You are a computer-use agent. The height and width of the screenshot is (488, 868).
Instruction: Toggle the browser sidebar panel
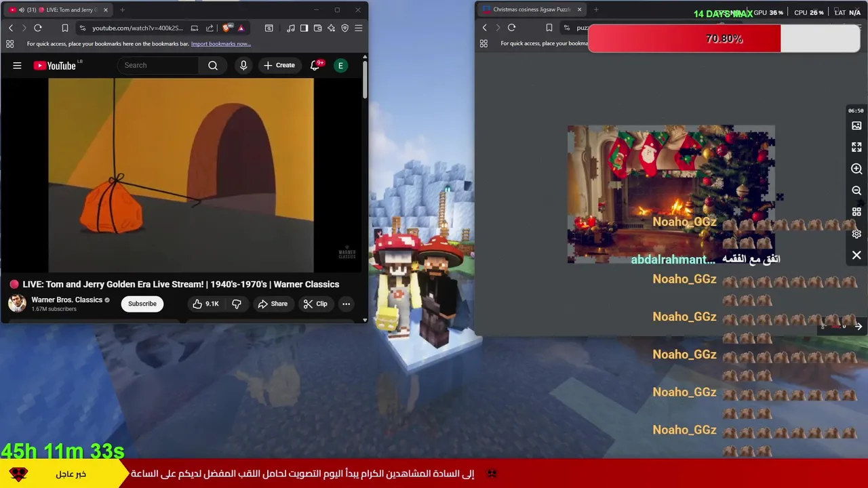(304, 28)
